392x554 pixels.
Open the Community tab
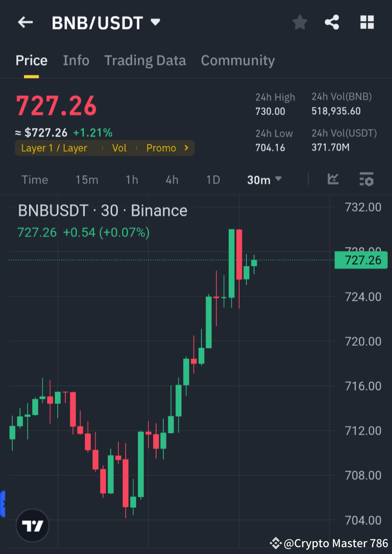(238, 60)
